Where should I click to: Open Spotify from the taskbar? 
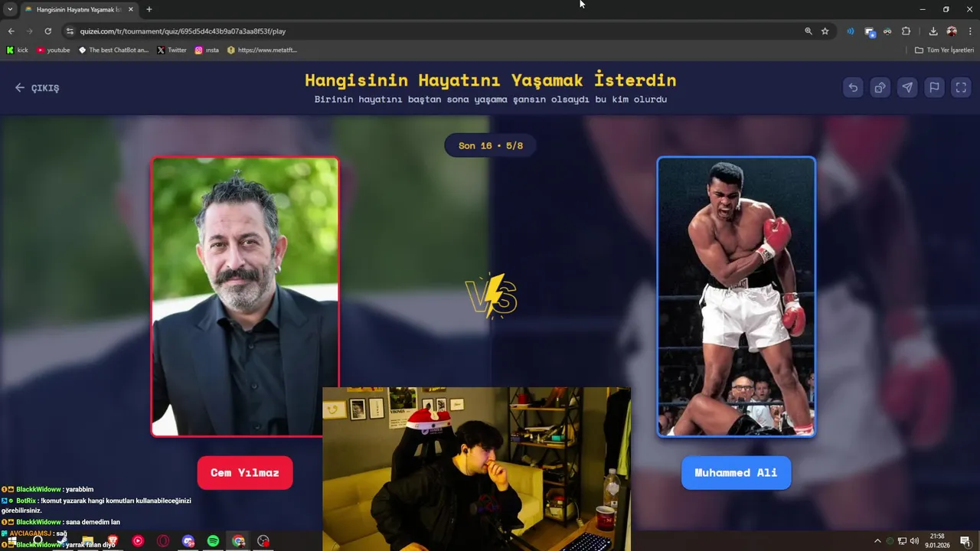[213, 541]
